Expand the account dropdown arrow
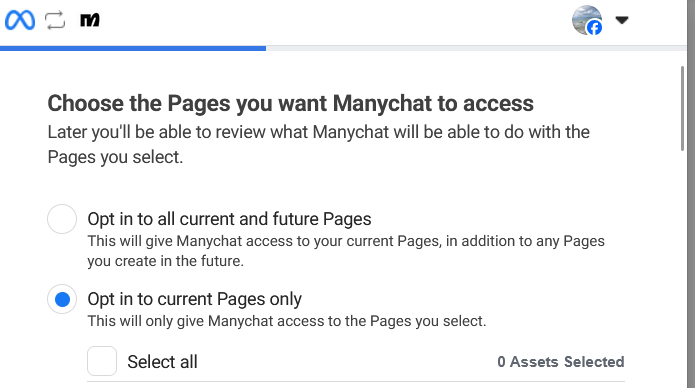The image size is (695, 388). pyautogui.click(x=622, y=20)
